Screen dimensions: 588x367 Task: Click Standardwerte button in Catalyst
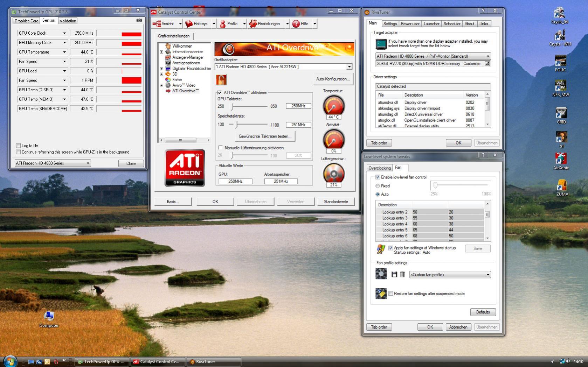coord(336,202)
